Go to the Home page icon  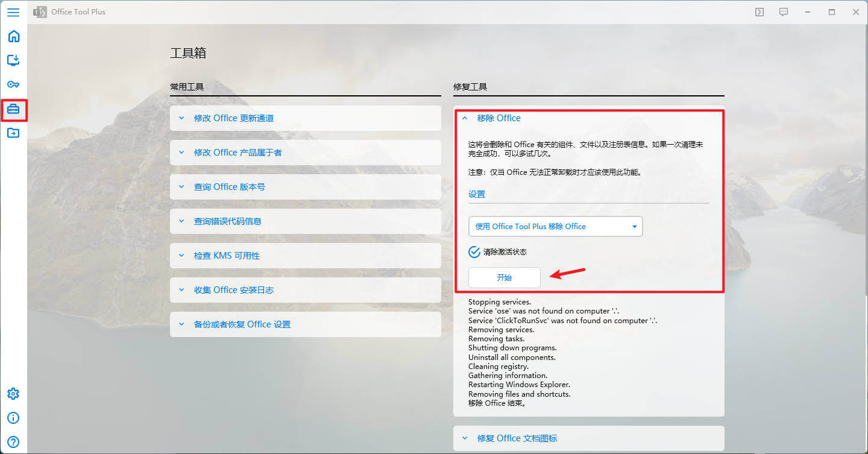(13, 36)
